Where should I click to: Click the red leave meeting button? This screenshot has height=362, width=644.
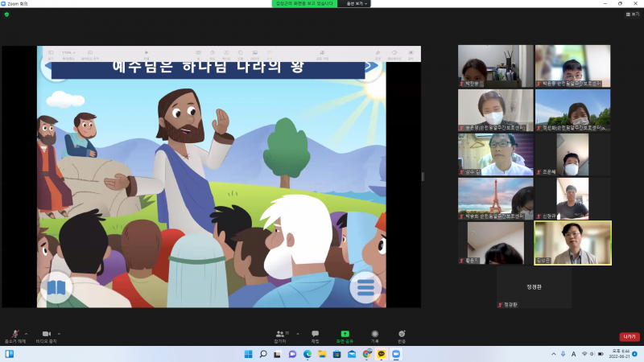pyautogui.click(x=630, y=336)
